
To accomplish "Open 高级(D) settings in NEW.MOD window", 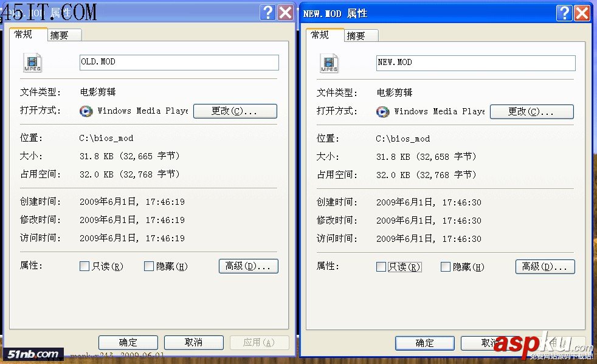I will [x=545, y=267].
